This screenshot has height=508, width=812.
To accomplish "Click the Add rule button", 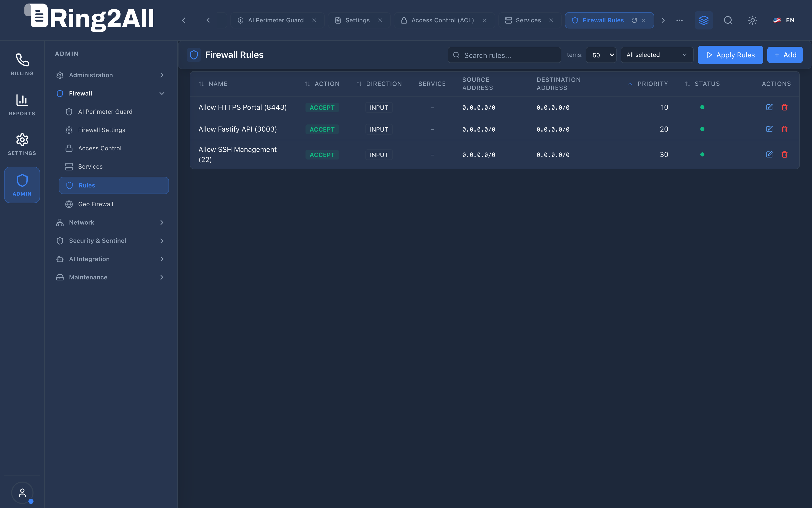I will (785, 55).
